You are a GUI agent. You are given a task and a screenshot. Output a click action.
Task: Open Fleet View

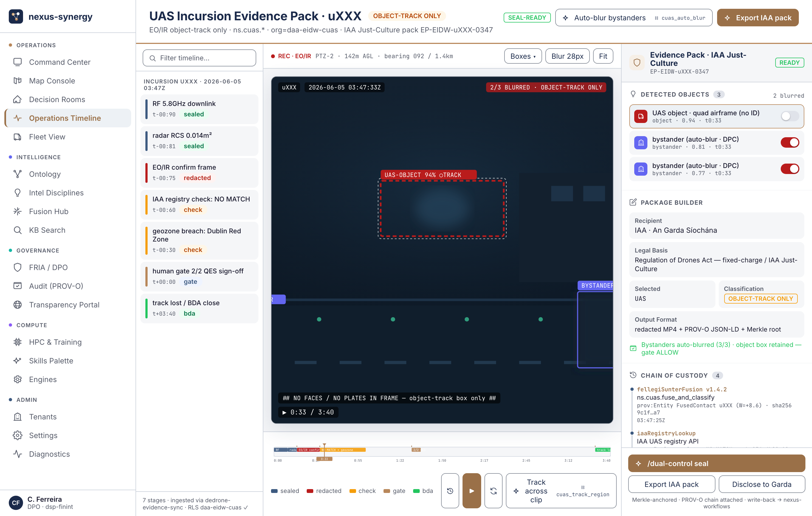[67, 137]
